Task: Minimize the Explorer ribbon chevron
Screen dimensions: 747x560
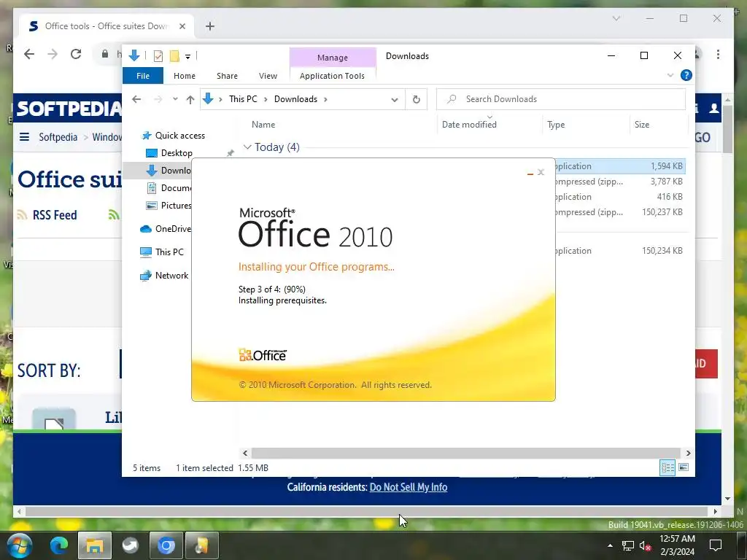Action: 670,75
